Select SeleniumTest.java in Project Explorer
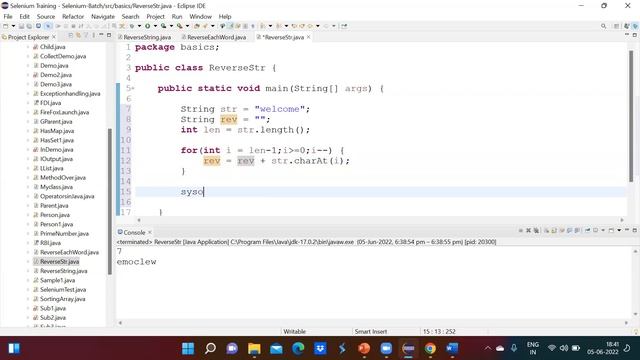The width and height of the screenshot is (640, 360). [x=63, y=290]
